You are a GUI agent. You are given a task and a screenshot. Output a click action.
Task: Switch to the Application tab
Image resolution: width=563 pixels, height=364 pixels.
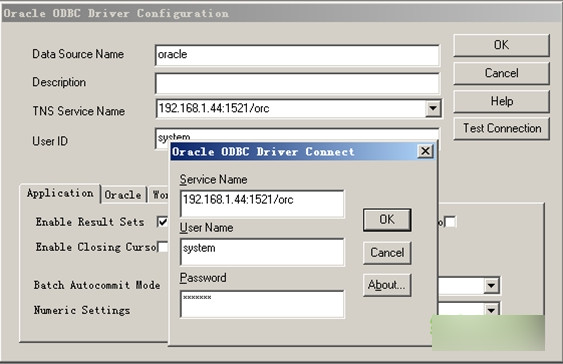60,193
